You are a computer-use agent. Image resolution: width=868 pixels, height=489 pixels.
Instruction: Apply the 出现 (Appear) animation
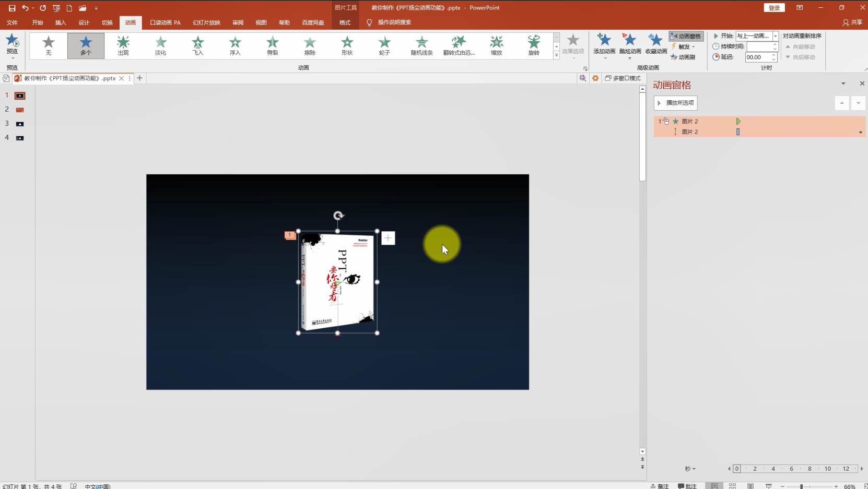[x=123, y=45]
